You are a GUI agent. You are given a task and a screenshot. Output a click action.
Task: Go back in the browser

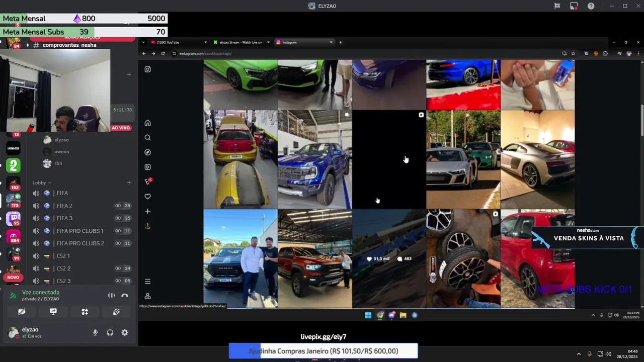pos(144,53)
